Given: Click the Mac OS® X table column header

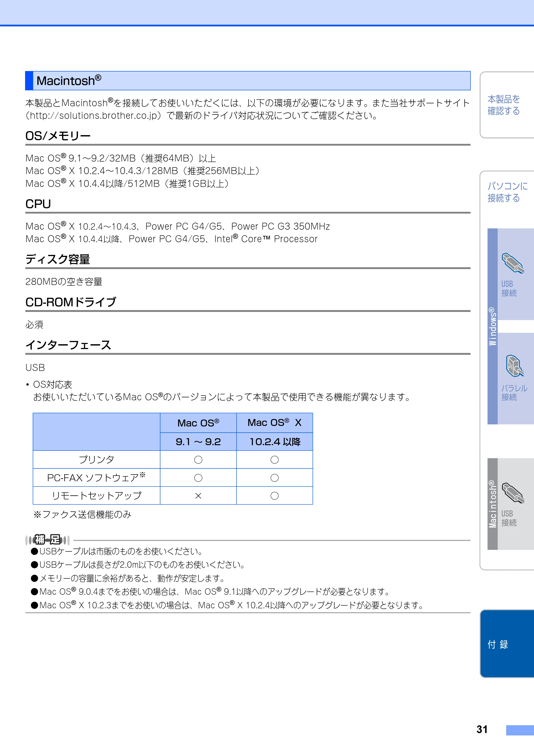Looking at the screenshot, I should pos(274,422).
